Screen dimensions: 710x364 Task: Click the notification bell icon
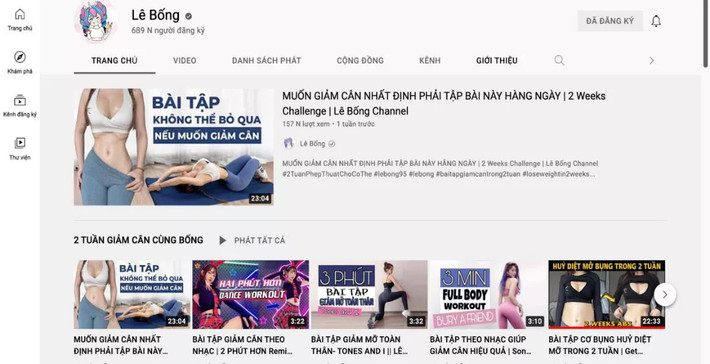[656, 21]
